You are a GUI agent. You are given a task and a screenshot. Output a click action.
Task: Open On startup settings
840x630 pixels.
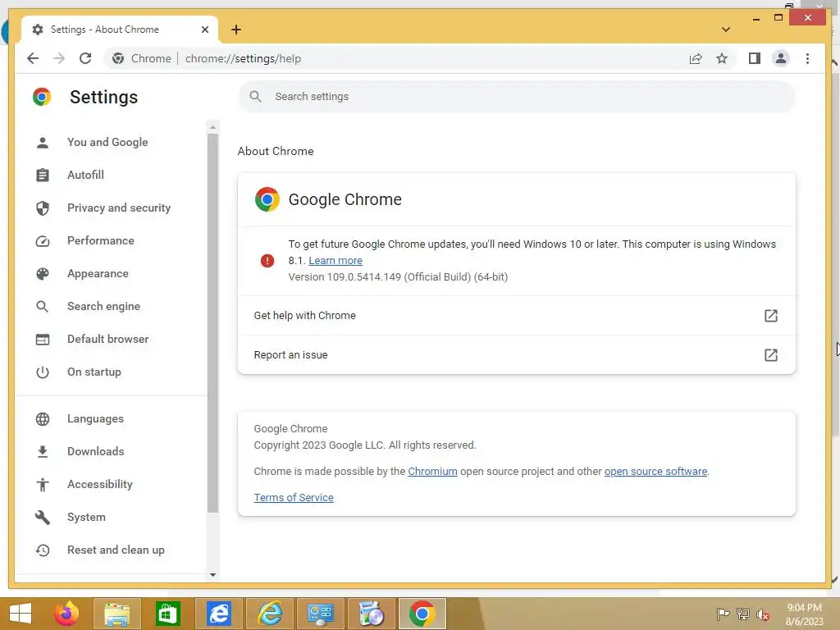point(94,372)
